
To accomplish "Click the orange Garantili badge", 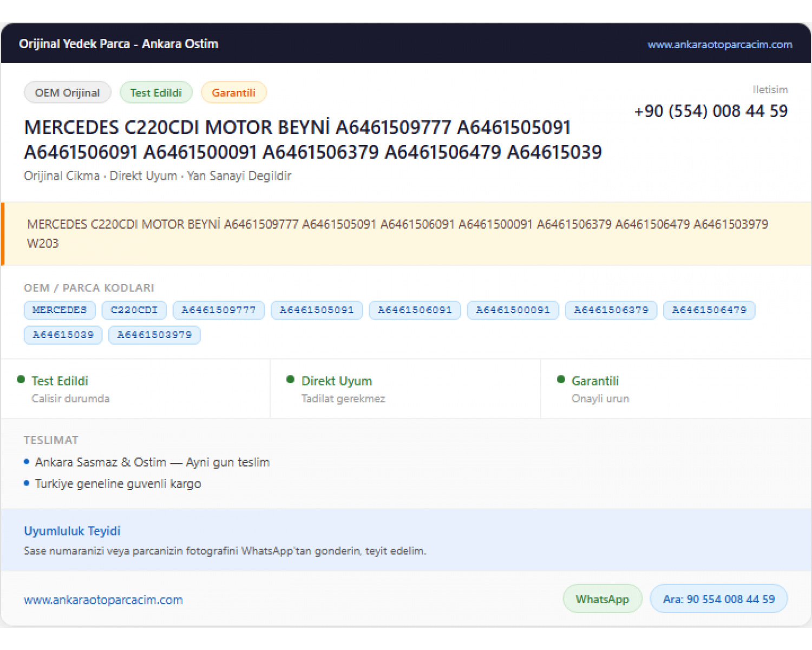I will coord(233,93).
